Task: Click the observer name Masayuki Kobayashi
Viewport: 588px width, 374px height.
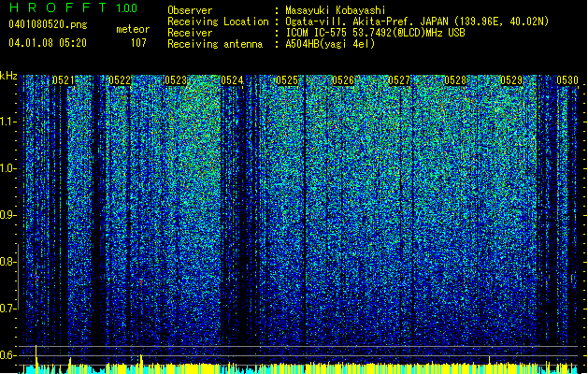Action: coord(336,10)
